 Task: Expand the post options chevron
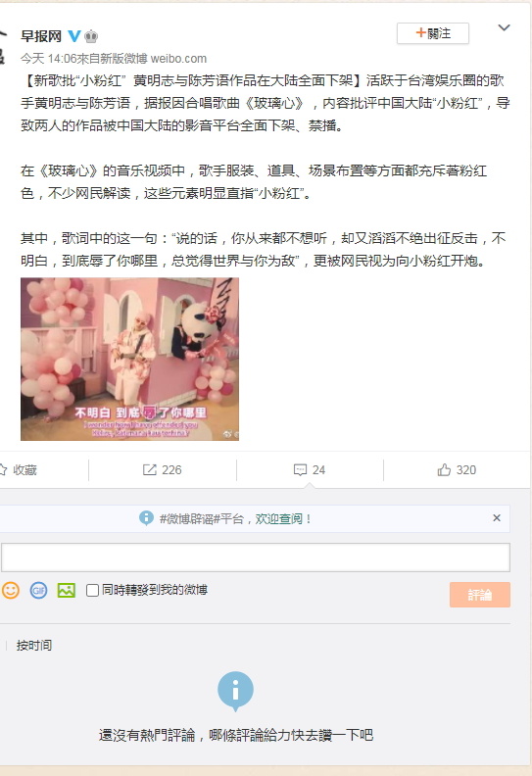504,27
